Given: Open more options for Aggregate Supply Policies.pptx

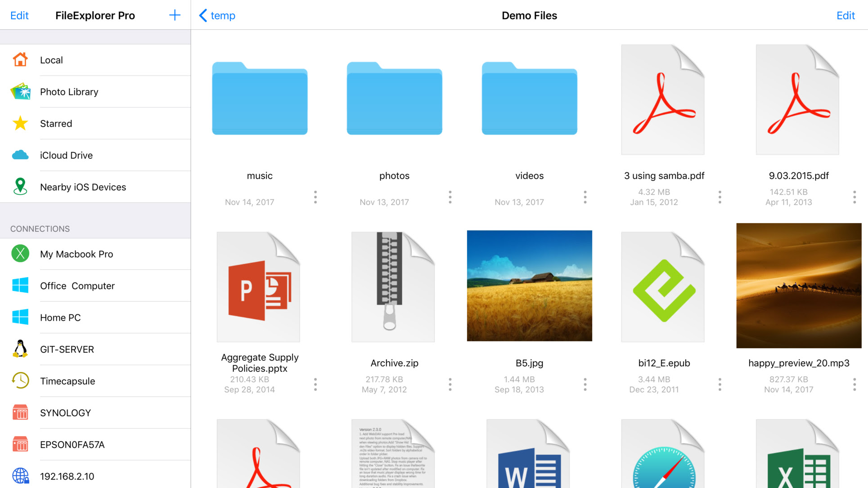Looking at the screenshot, I should [315, 385].
